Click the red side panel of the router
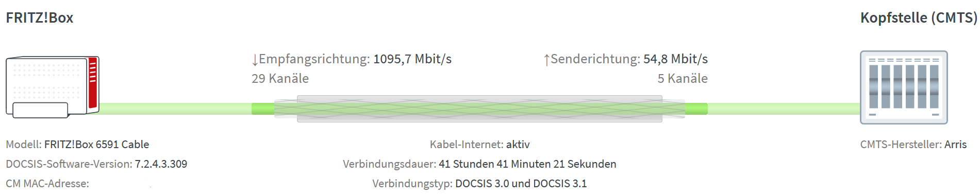This screenshot has width=980, height=196. (x=93, y=82)
